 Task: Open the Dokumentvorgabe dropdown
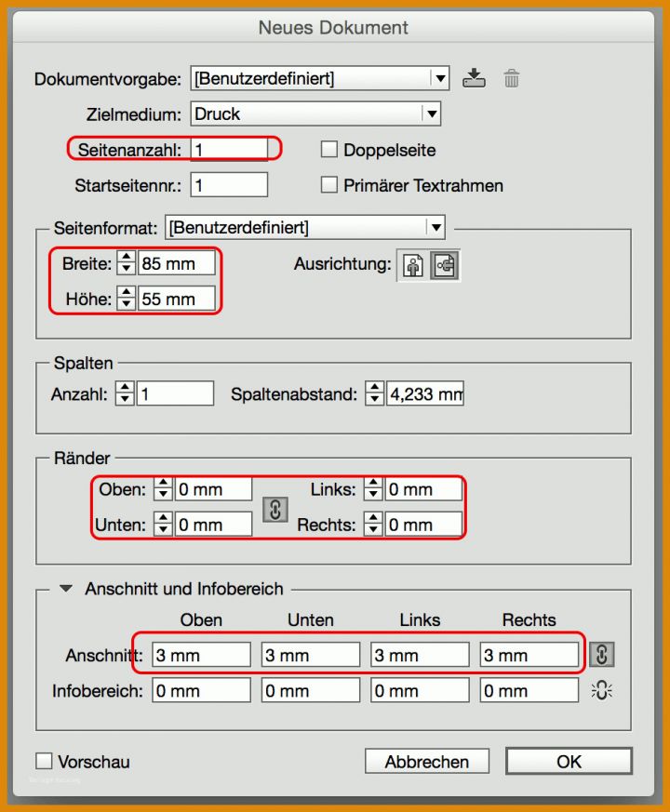point(319,79)
